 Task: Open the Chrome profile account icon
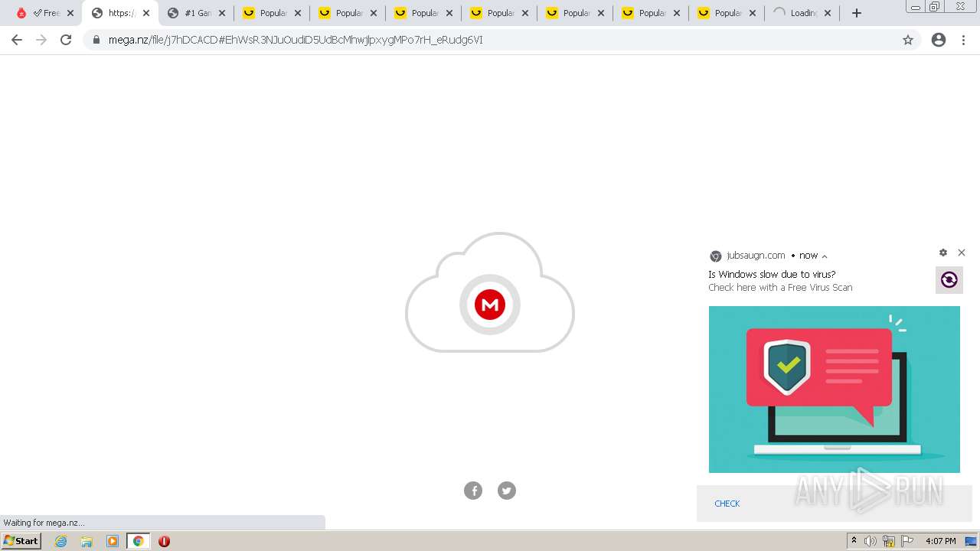pos(939,40)
